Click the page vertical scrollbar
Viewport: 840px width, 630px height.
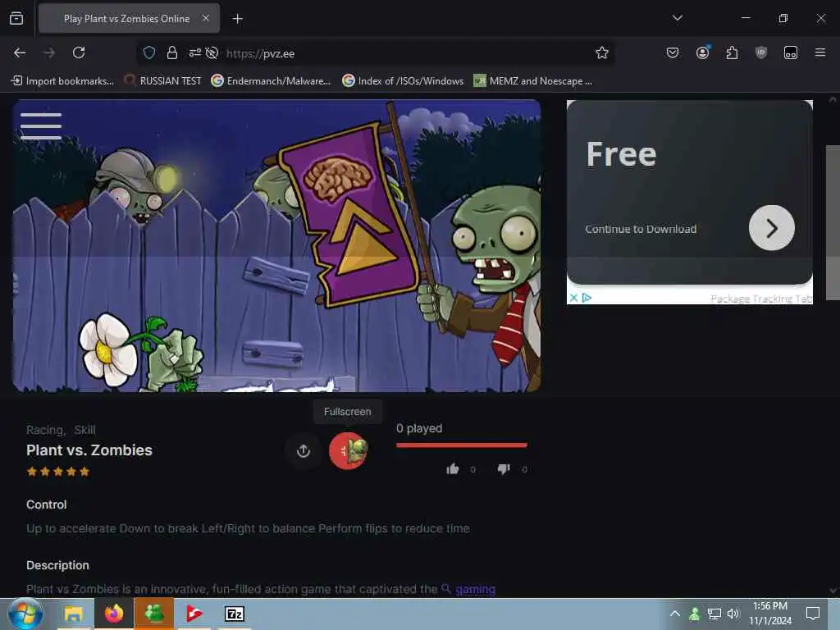pyautogui.click(x=833, y=222)
